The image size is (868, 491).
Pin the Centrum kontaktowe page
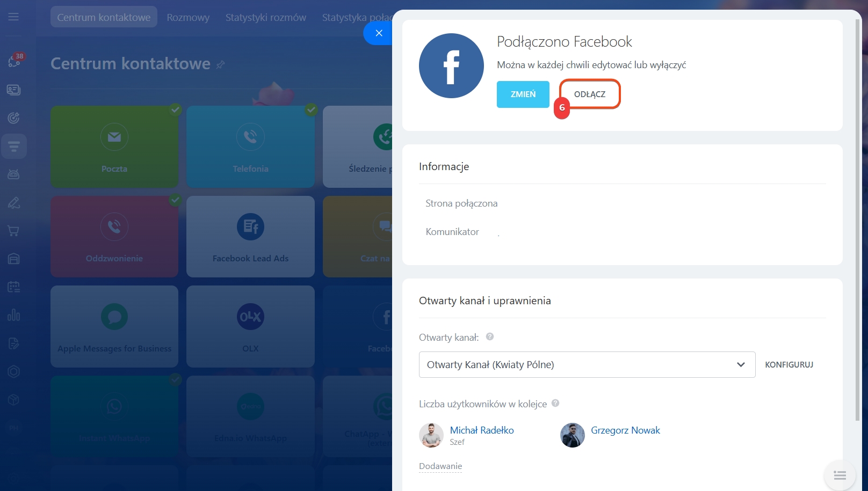(x=220, y=64)
